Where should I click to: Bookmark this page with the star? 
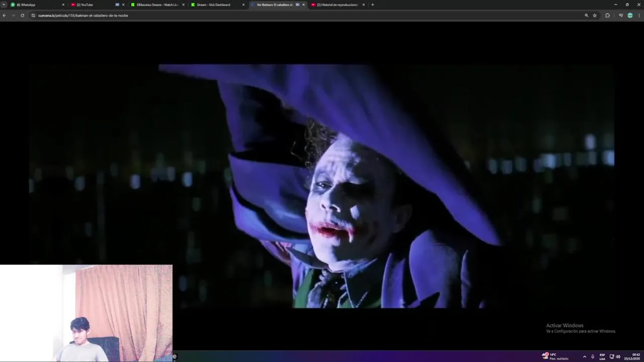tap(595, 16)
